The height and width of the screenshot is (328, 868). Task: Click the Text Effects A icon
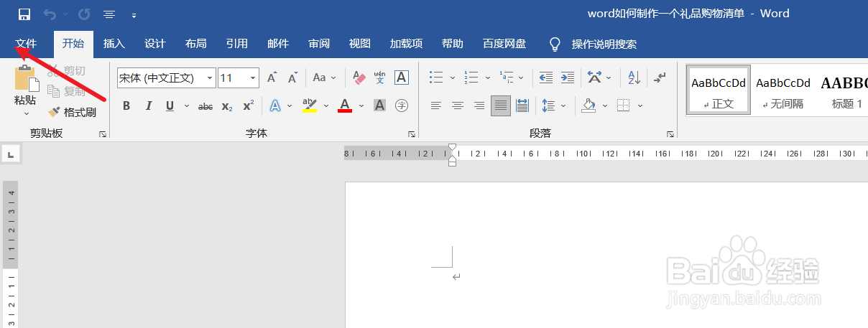(275, 106)
